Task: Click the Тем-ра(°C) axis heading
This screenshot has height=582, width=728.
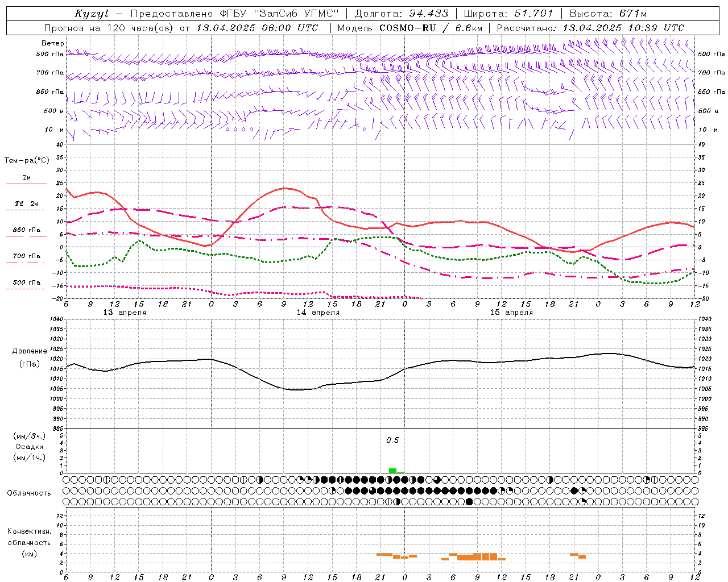Action: (27, 161)
